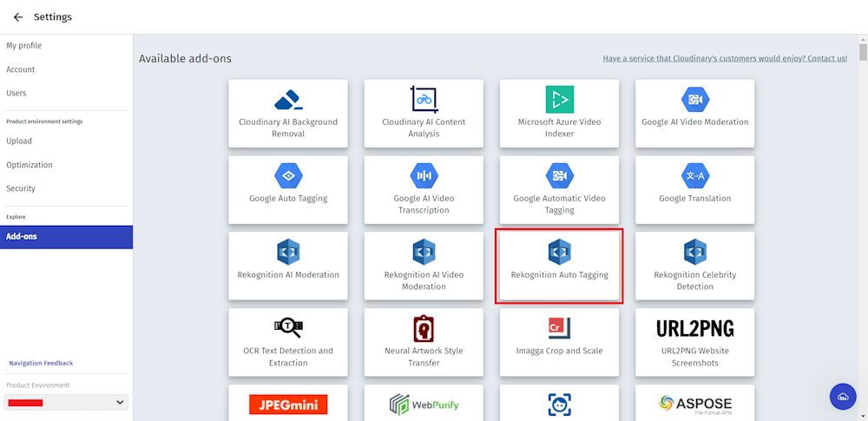Open Google Automatic Video Tagging label
Viewport: 868px width, 421px height.
[560, 204]
